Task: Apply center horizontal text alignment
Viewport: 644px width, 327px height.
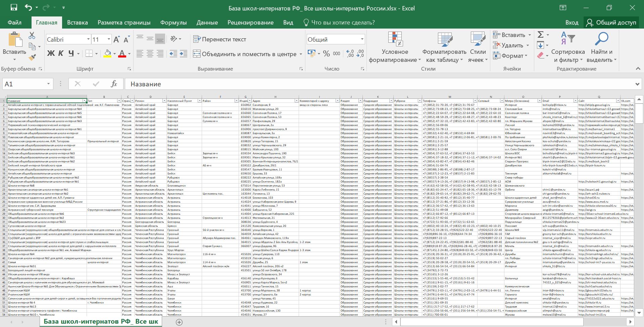Action: click(150, 54)
